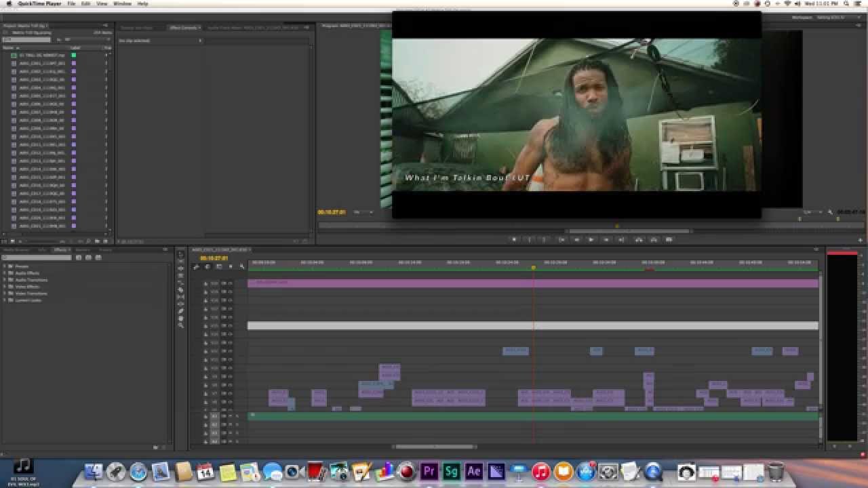The height and width of the screenshot is (488, 868).
Task: Expand the Video Transitions folder
Action: point(4,293)
